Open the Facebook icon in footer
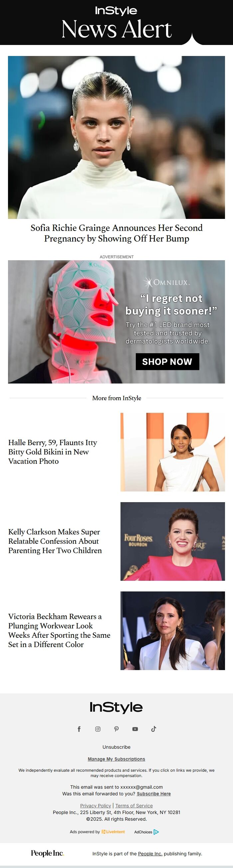 (79, 729)
